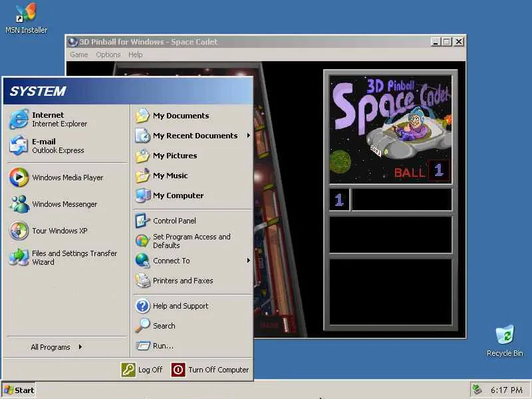Click the My Computer icon
The image size is (532, 399).
click(142, 196)
